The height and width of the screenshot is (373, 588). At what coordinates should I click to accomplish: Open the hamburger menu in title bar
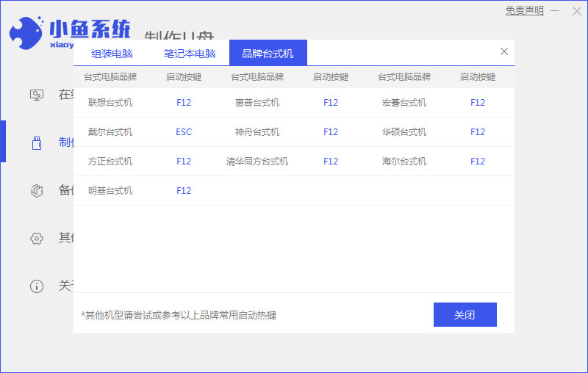click(556, 11)
